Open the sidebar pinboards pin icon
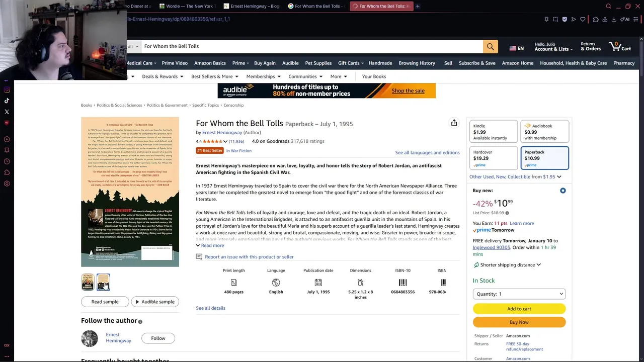 [x=7, y=150]
